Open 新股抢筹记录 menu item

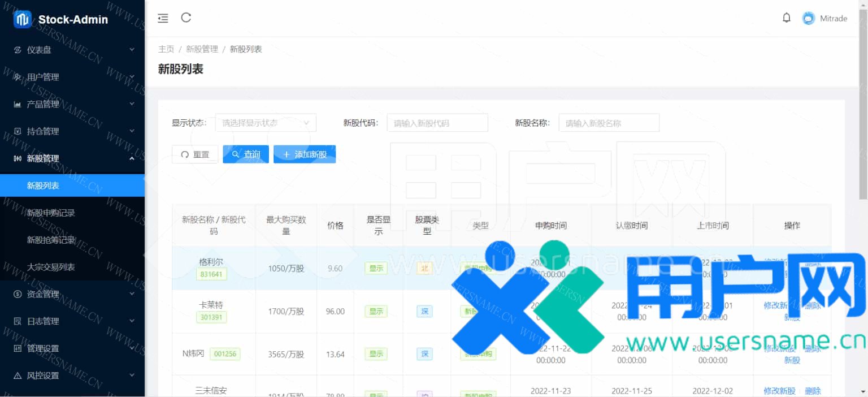click(x=51, y=240)
